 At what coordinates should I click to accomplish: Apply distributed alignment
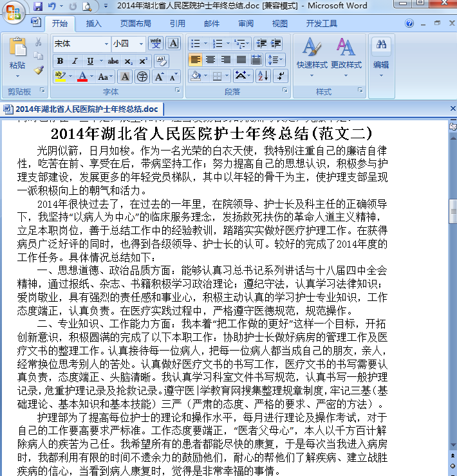(x=256, y=59)
